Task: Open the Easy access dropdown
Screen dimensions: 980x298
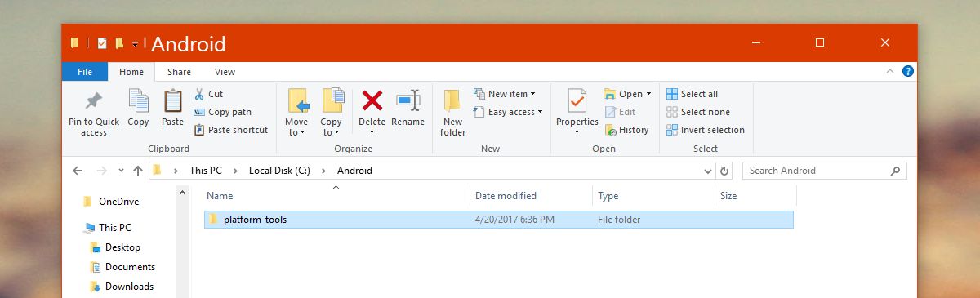Action: 508,112
